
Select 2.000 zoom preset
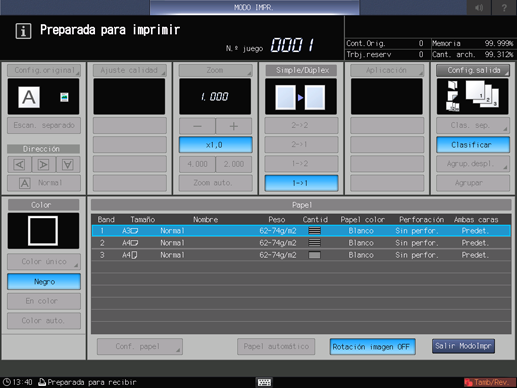234,164
